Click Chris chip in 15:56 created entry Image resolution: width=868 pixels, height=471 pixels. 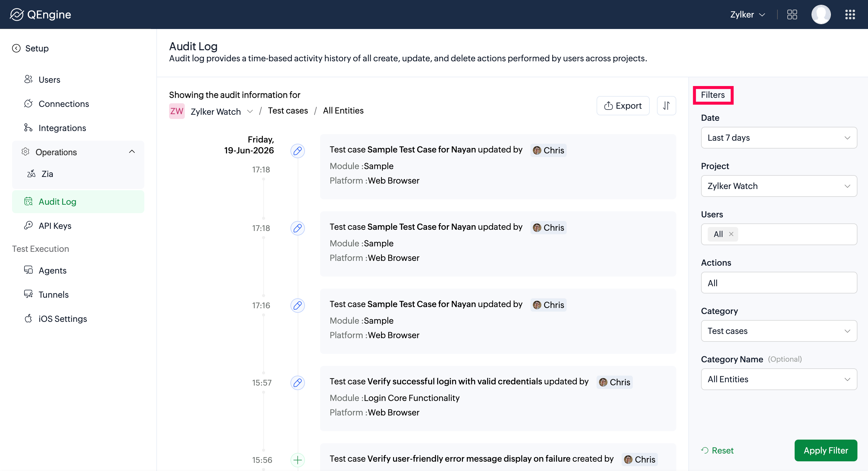tap(639, 459)
